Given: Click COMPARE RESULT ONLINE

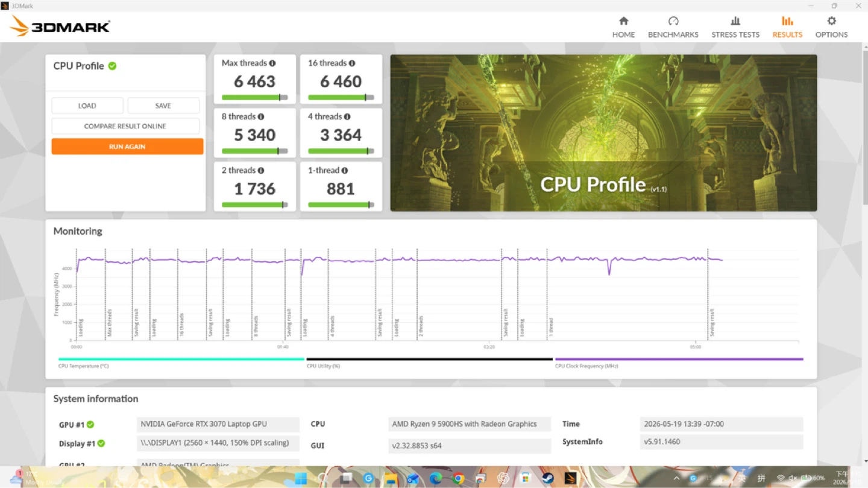Looking at the screenshot, I should 125,126.
